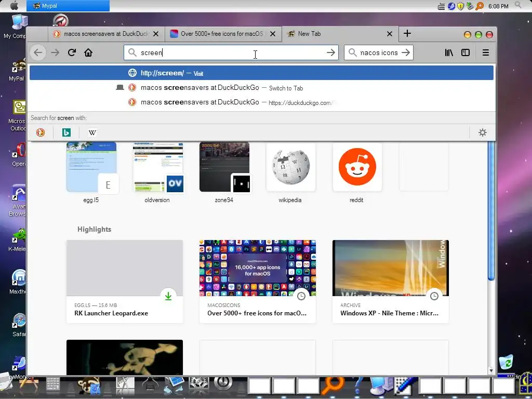This screenshot has height=399, width=532.
Task: Click the page vertical scrollbar thumb
Action: tap(491, 210)
